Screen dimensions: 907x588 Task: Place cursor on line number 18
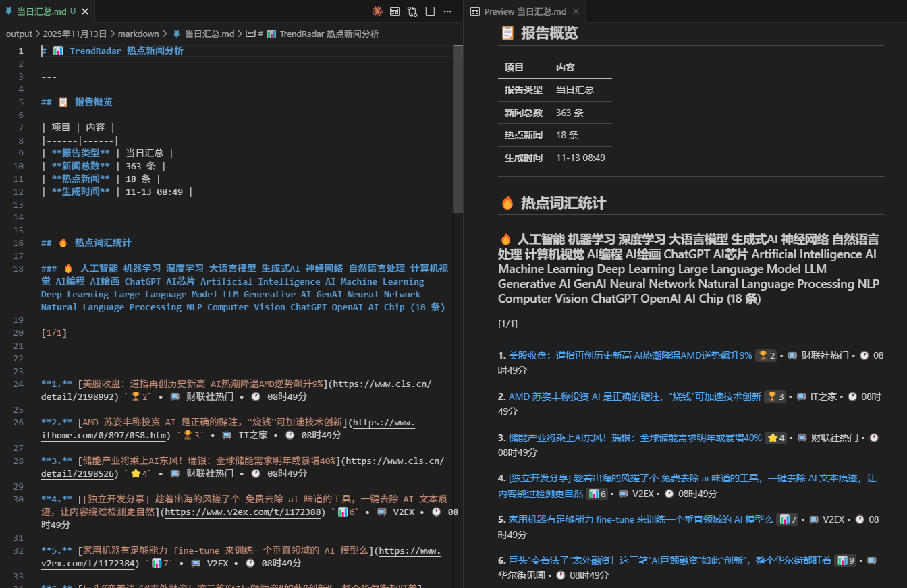tap(20, 268)
